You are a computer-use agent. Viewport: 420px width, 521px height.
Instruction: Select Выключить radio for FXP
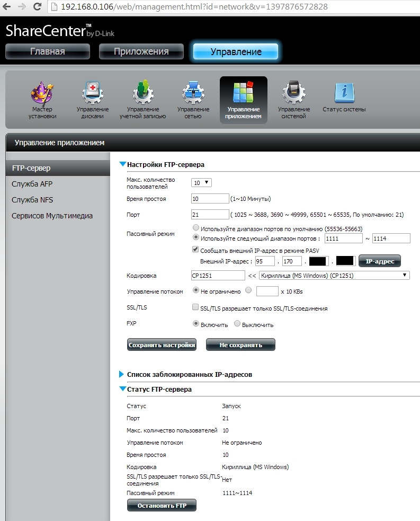[x=237, y=324]
